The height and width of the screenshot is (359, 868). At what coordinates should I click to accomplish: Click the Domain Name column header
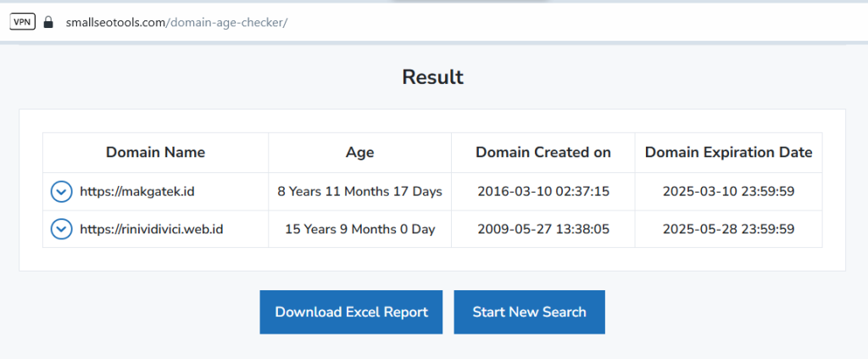coord(156,153)
